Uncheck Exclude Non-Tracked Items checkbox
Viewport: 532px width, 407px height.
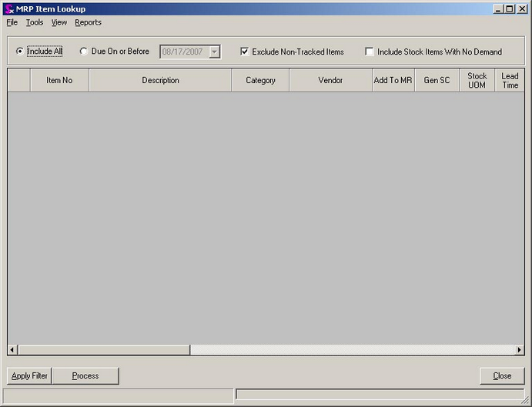245,52
